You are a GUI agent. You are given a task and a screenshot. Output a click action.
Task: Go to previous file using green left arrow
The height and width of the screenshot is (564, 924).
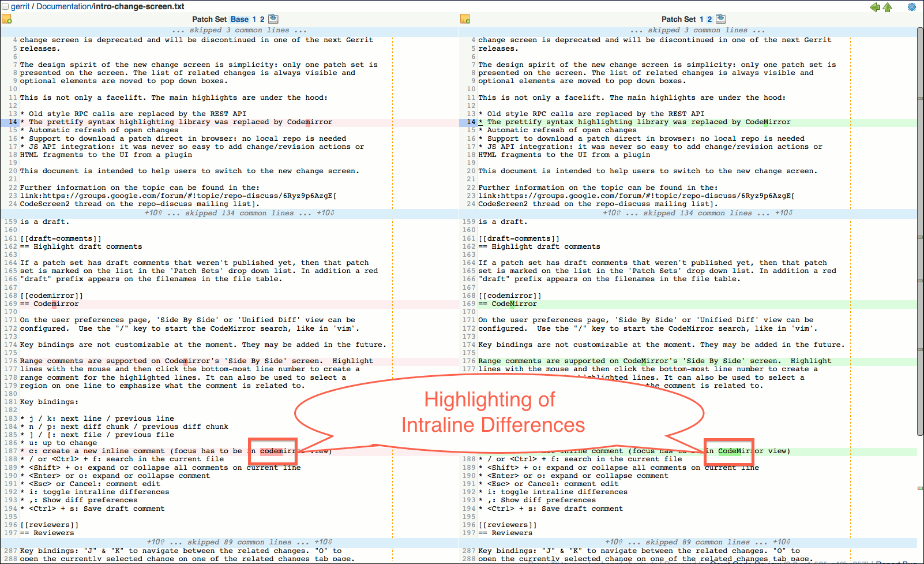(874, 8)
